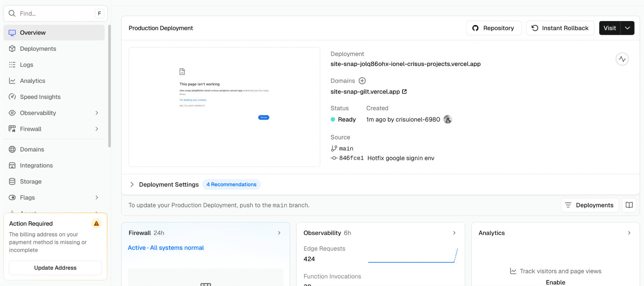Open the Repository button

(x=494, y=28)
